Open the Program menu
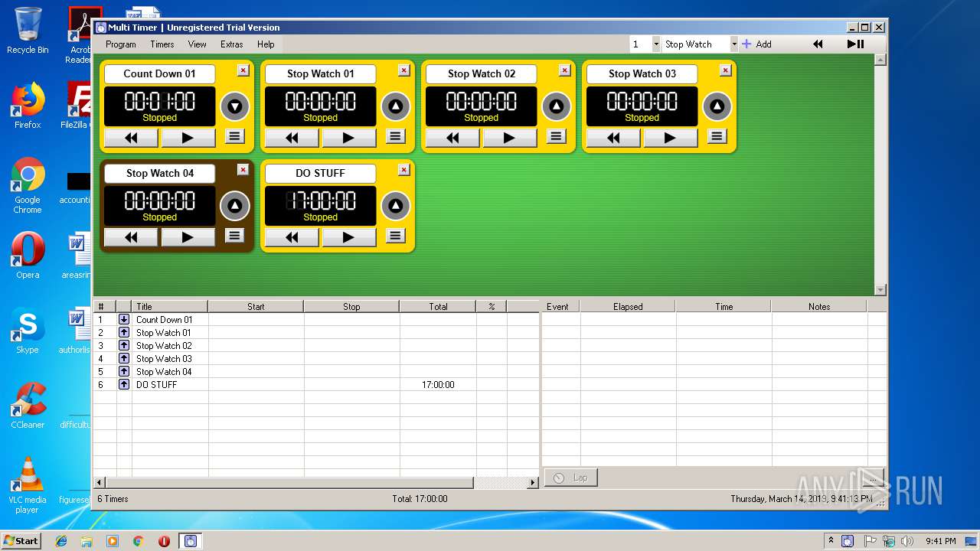 tap(121, 44)
